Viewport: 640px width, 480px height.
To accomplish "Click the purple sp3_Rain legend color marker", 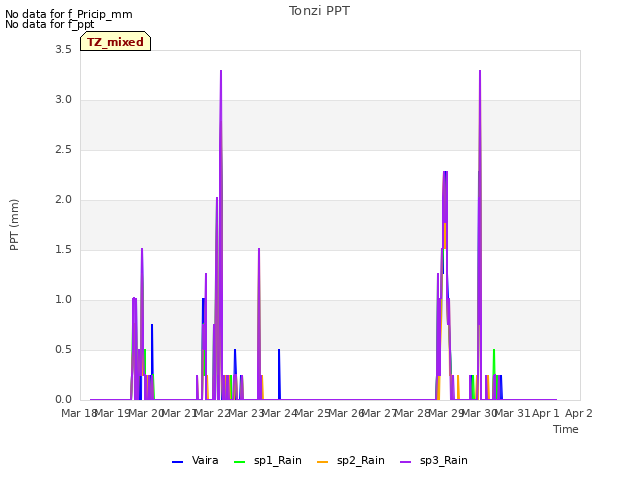I will (x=406, y=462).
